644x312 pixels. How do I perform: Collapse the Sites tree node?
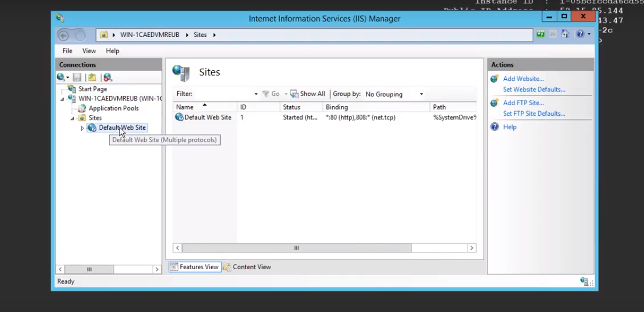[x=72, y=118]
